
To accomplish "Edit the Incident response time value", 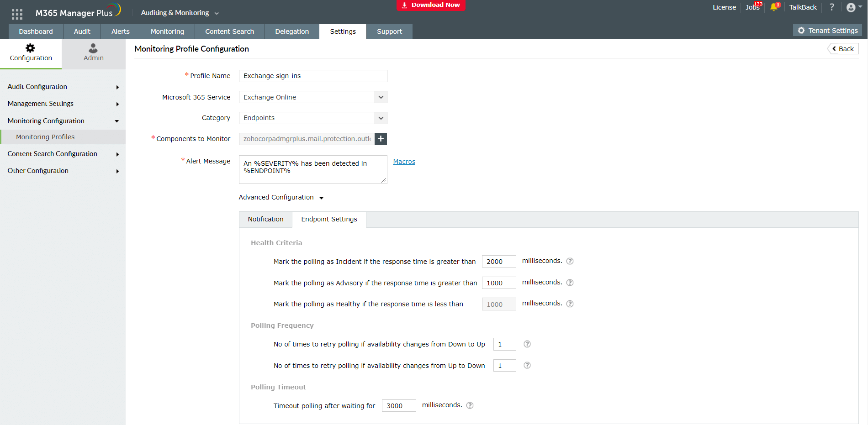I will click(x=499, y=261).
